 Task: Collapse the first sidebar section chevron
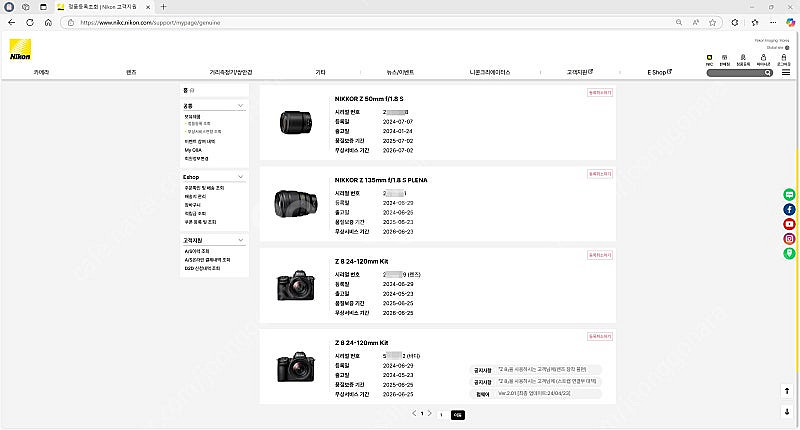pos(240,106)
